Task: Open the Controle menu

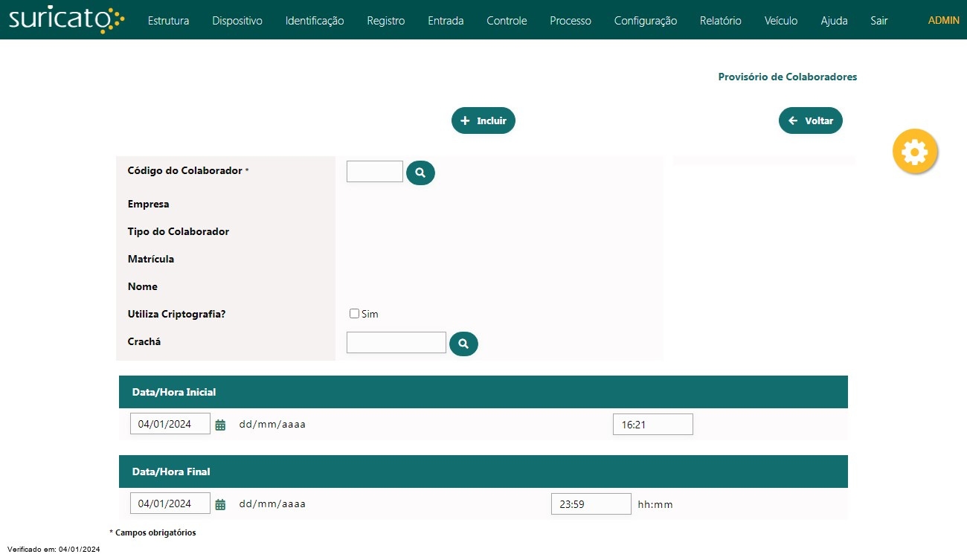Action: 507,21
